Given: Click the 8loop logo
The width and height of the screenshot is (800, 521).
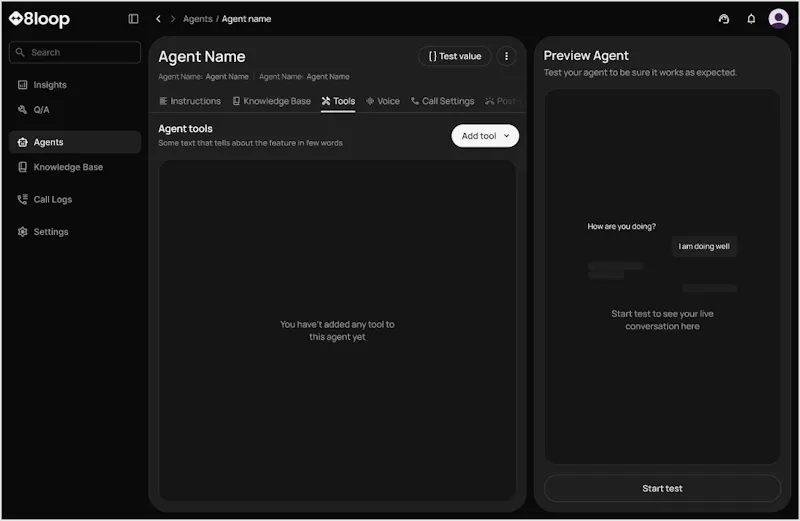Looking at the screenshot, I should pos(39,19).
